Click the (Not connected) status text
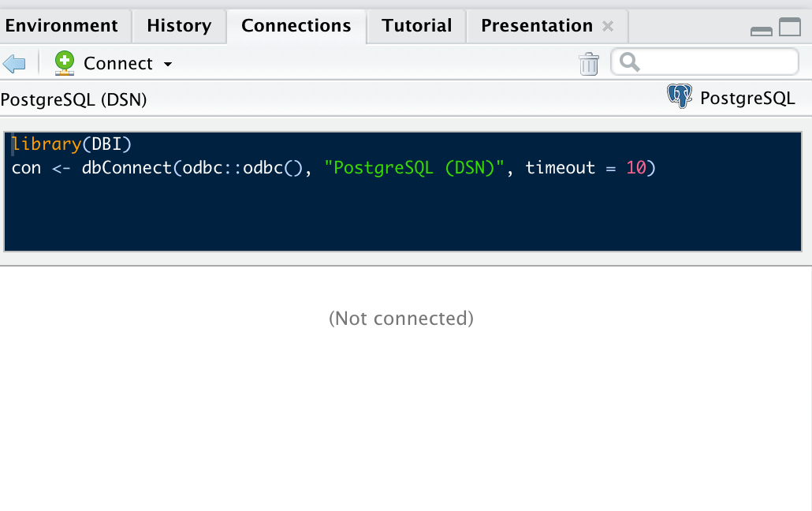 pos(402,319)
